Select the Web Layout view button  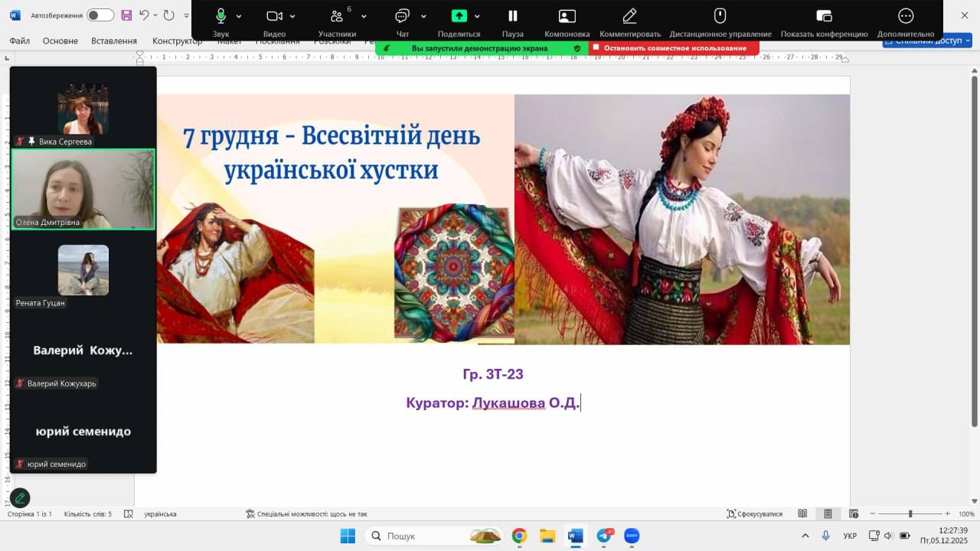click(x=854, y=514)
